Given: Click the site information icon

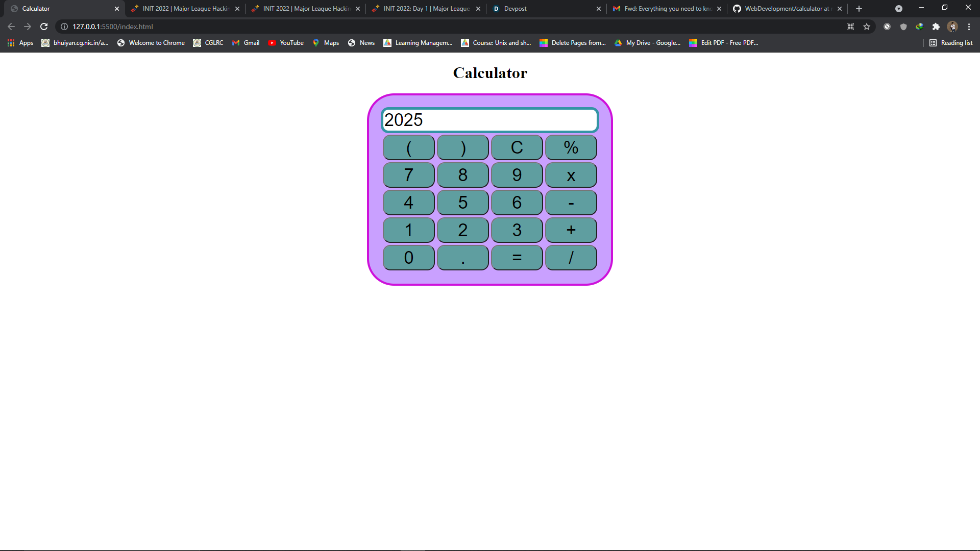Looking at the screenshot, I should click(64, 27).
